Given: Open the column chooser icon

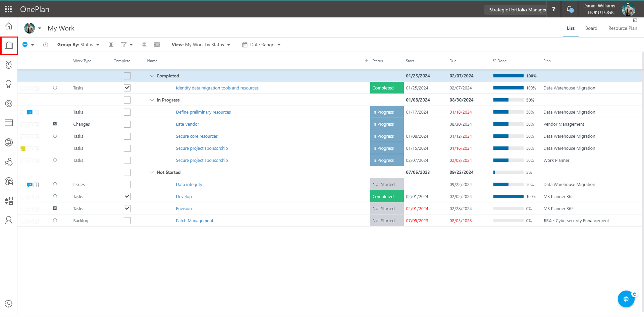Looking at the screenshot, I should (x=111, y=45).
